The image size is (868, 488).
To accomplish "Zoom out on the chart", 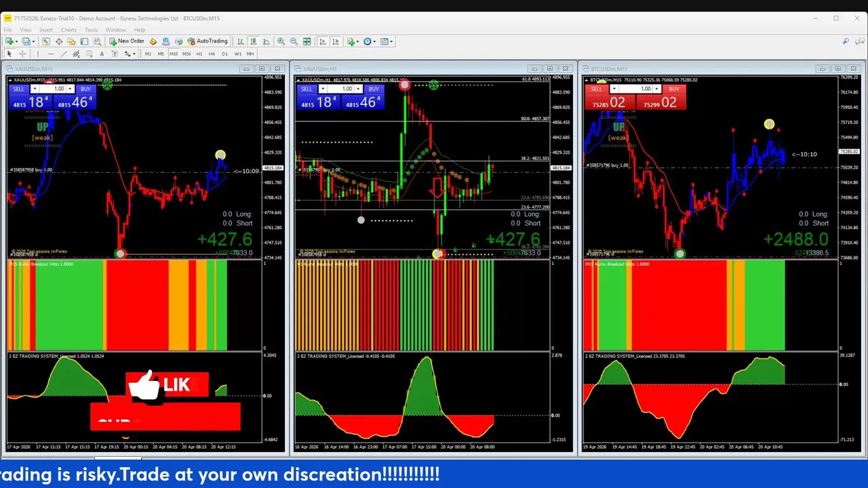I will (x=294, y=41).
